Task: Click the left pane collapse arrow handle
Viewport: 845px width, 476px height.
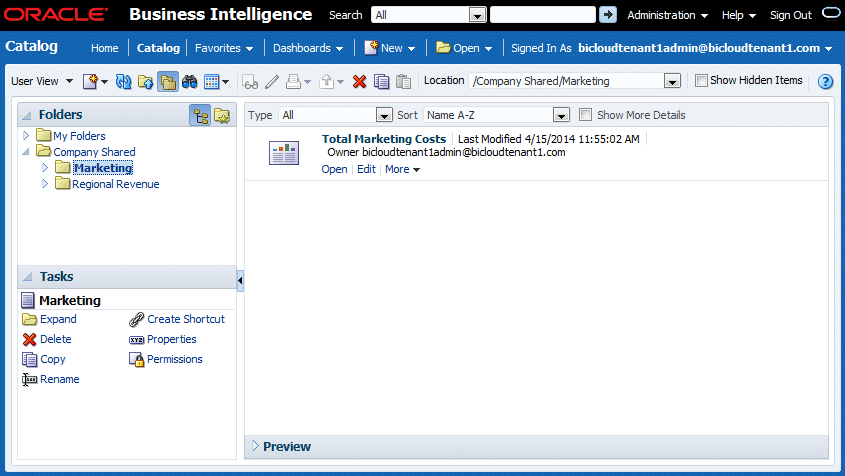Action: [x=240, y=280]
